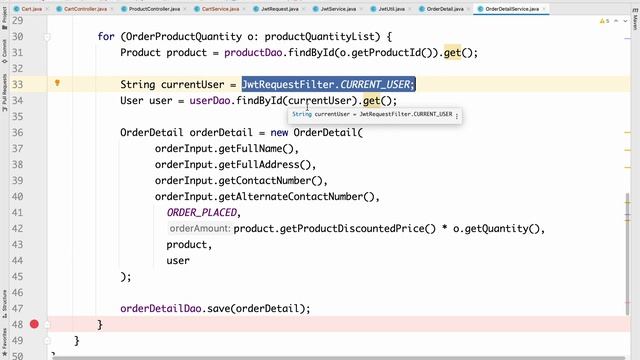Open more options in the quick documentation tooltip

click(457, 116)
